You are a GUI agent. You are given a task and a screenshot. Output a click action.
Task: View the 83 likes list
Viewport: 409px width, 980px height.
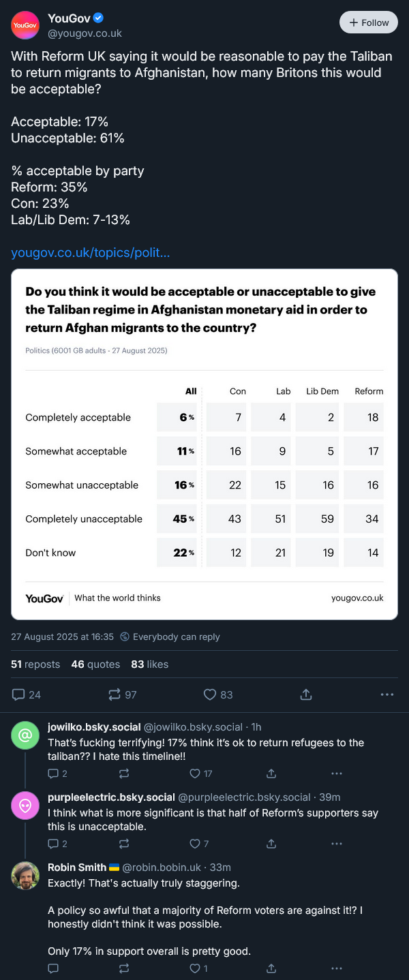point(149,664)
